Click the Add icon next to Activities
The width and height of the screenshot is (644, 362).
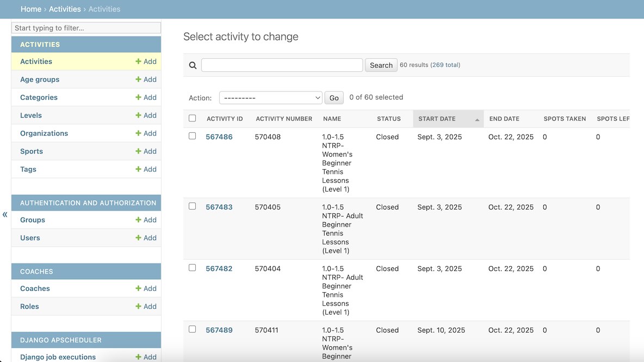tap(146, 61)
